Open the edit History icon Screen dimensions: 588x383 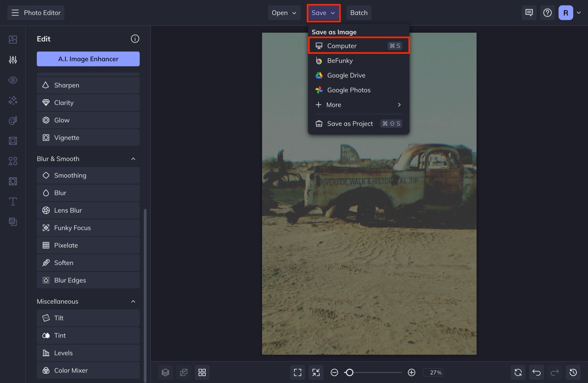(x=573, y=372)
